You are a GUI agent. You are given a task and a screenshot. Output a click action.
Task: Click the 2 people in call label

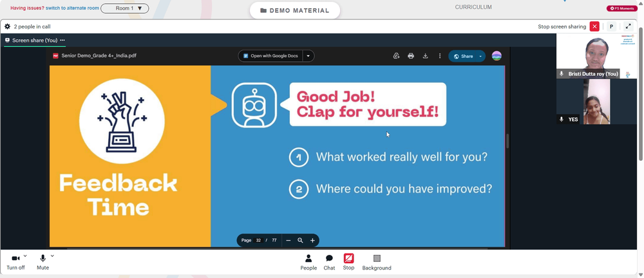(32, 26)
